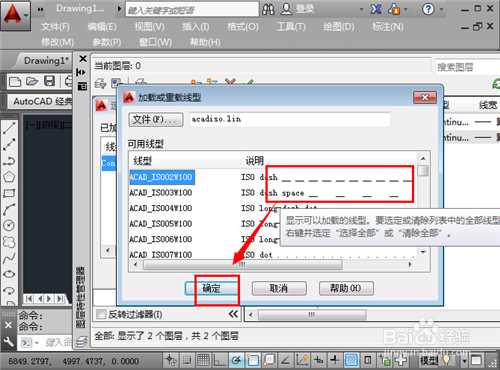Select the Construction Line tool
Screen dimensions: 500x370
(9, 144)
